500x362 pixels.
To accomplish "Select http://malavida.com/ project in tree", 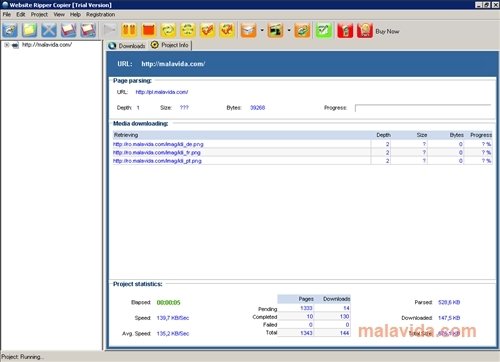I will point(47,45).
